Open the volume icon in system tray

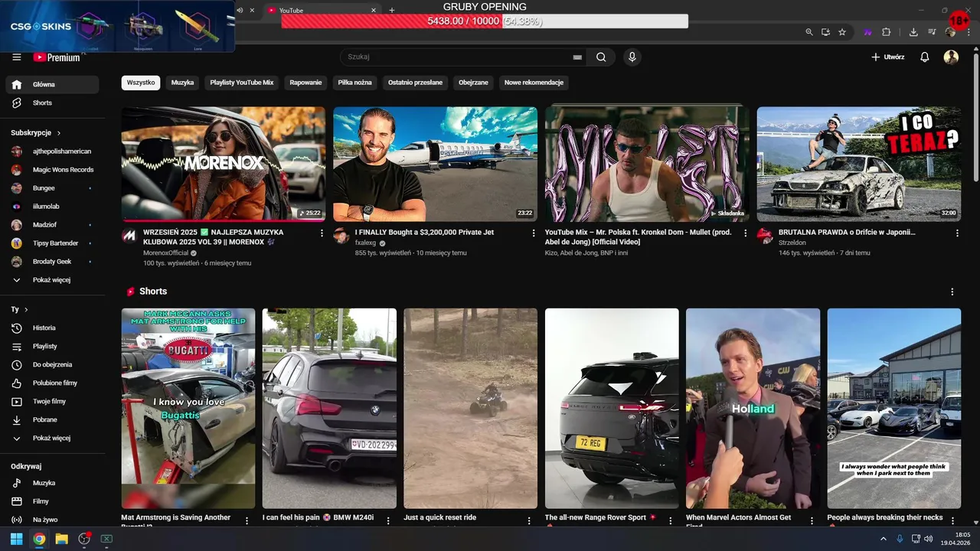pos(928,539)
